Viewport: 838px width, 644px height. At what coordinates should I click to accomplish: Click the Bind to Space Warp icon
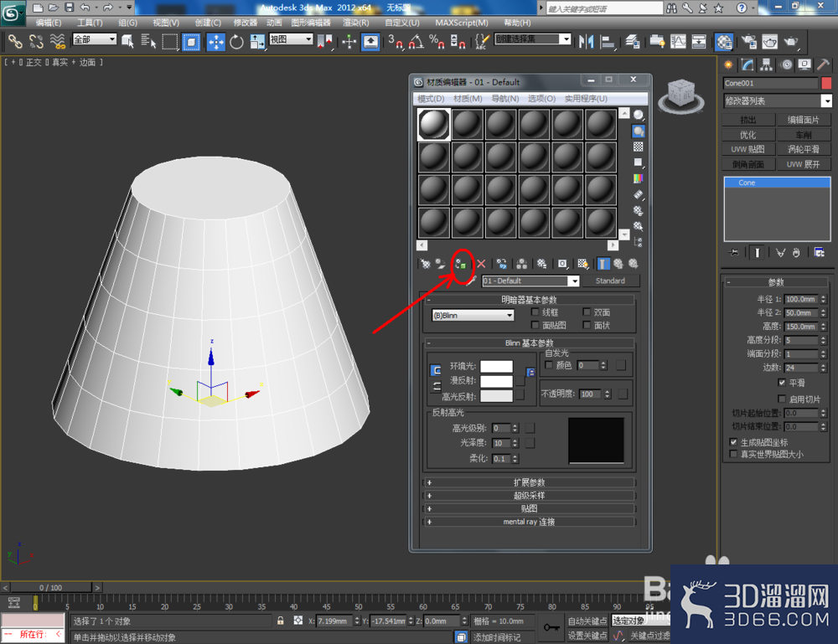57,42
